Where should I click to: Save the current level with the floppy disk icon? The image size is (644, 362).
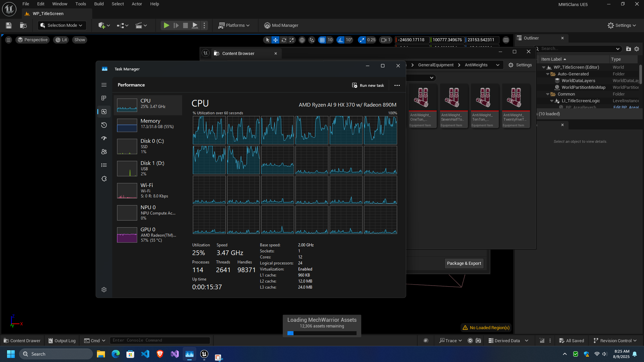tap(9, 25)
